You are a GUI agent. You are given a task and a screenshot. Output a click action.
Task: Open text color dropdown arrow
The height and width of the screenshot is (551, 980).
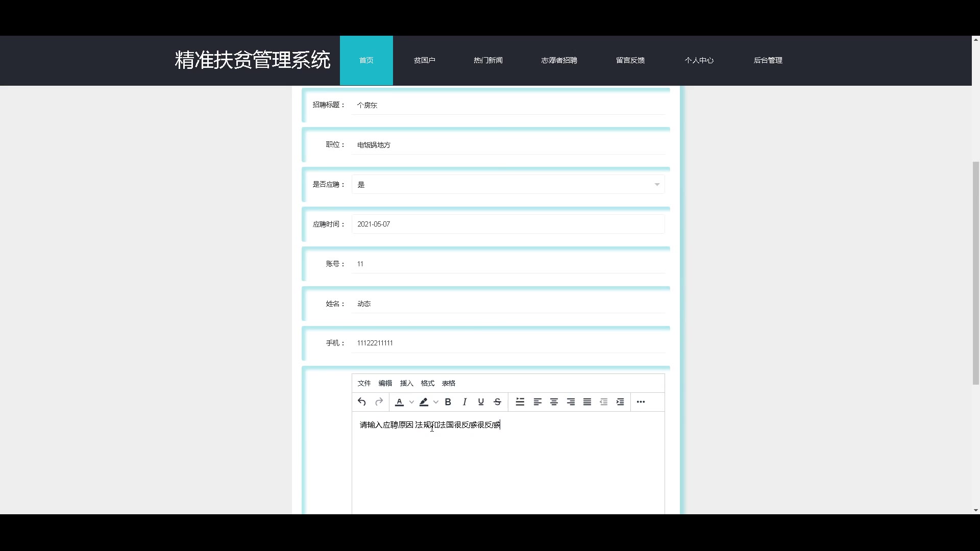pos(411,402)
